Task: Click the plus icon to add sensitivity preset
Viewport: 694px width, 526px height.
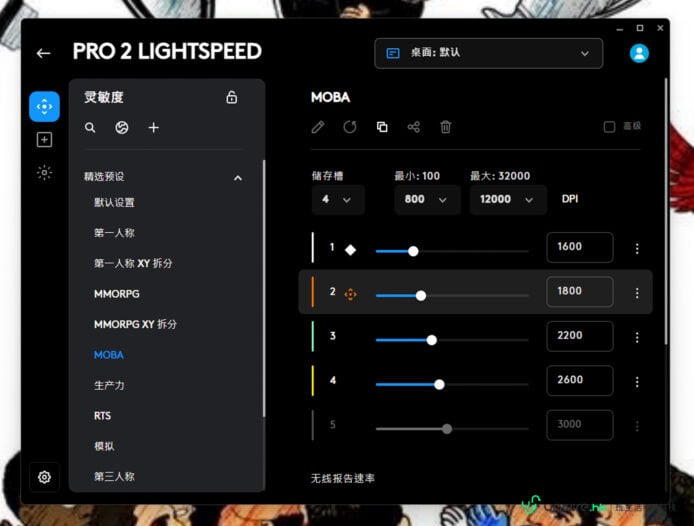Action: click(x=154, y=128)
